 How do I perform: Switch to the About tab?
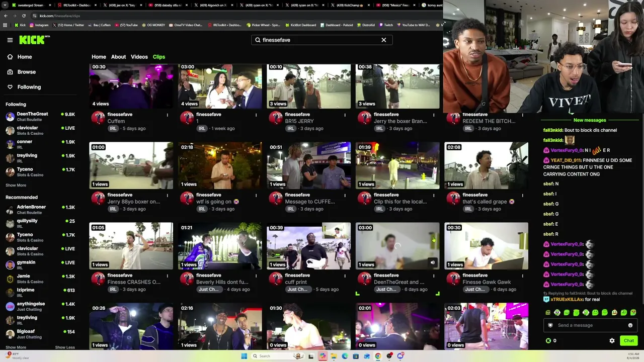pos(118,57)
